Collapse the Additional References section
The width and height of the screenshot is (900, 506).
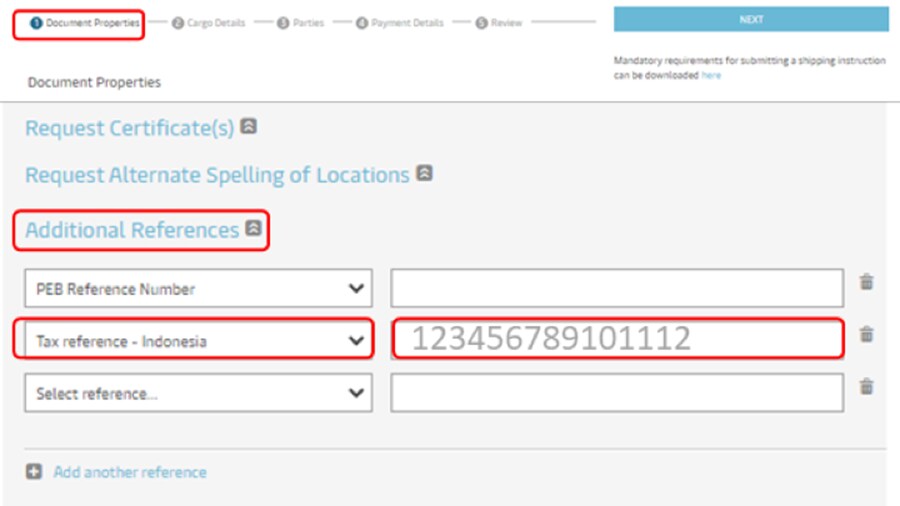click(x=254, y=229)
